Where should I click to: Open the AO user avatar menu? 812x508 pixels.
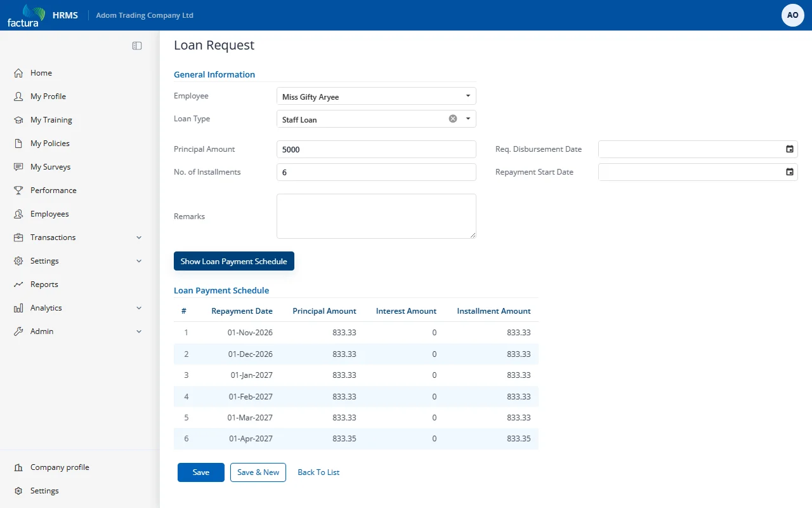(792, 15)
